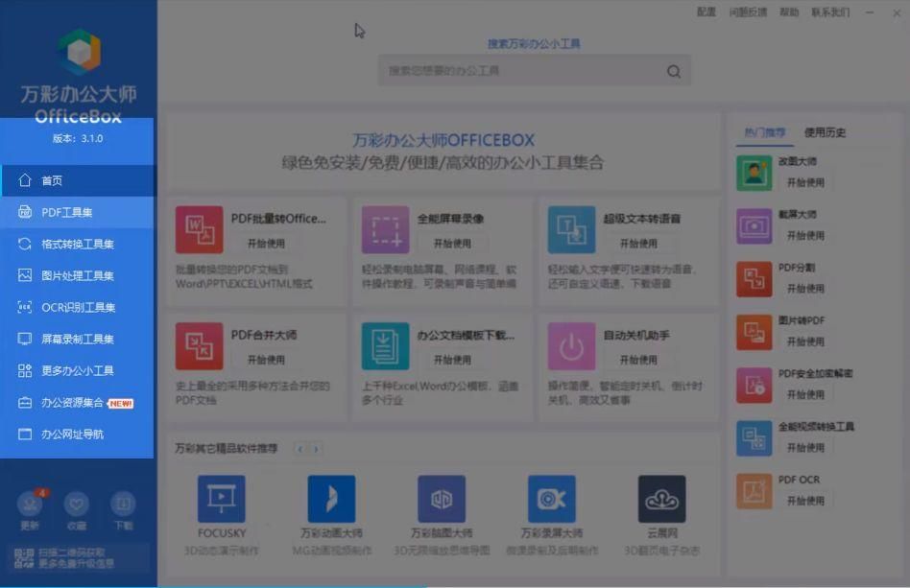Open the 图片处理工具集 section
910x588 pixels.
click(x=79, y=275)
